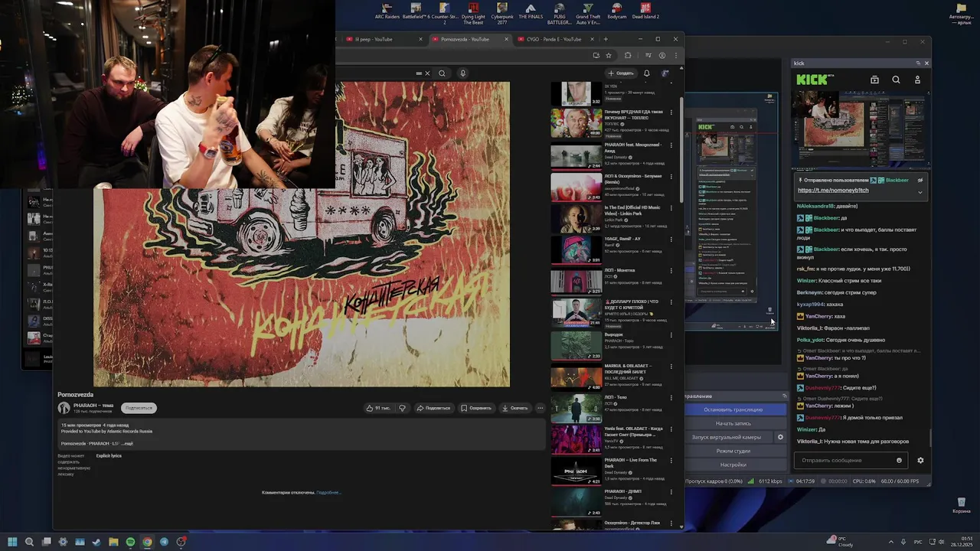This screenshot has height=551, width=980.
Task: Open the Chrome media controls icon
Action: coord(648,55)
